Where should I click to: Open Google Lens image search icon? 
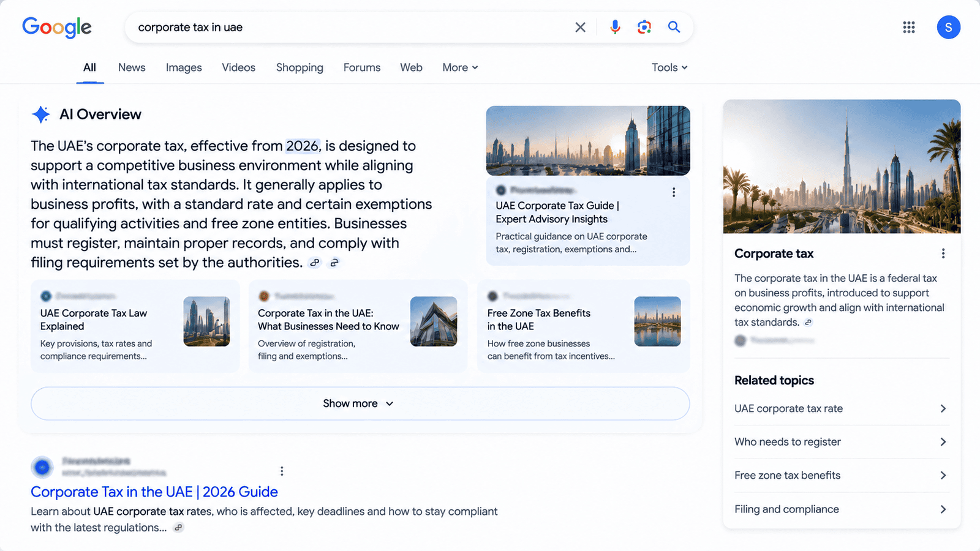[644, 27]
